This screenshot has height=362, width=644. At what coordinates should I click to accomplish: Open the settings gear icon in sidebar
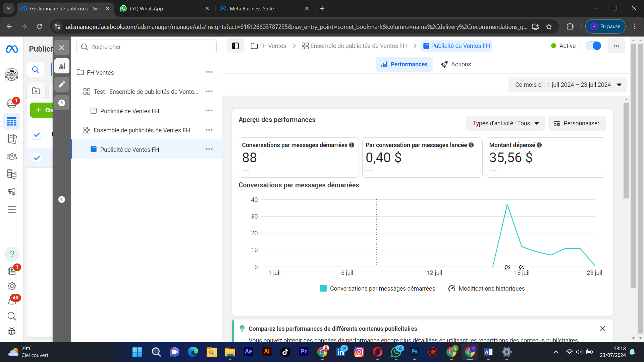point(12,286)
